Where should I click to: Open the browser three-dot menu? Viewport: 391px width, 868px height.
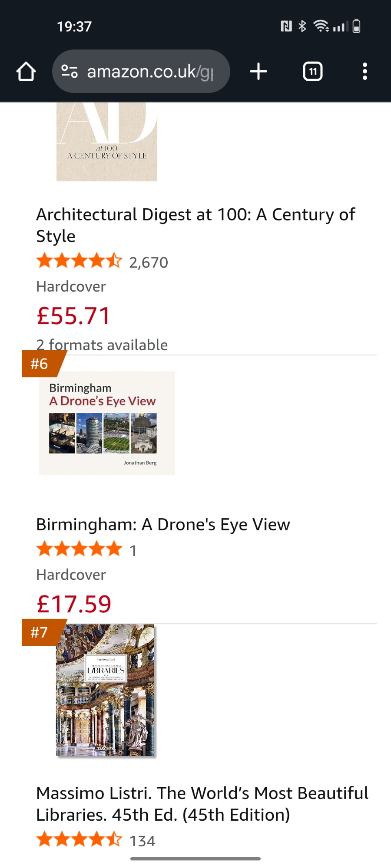click(x=365, y=72)
